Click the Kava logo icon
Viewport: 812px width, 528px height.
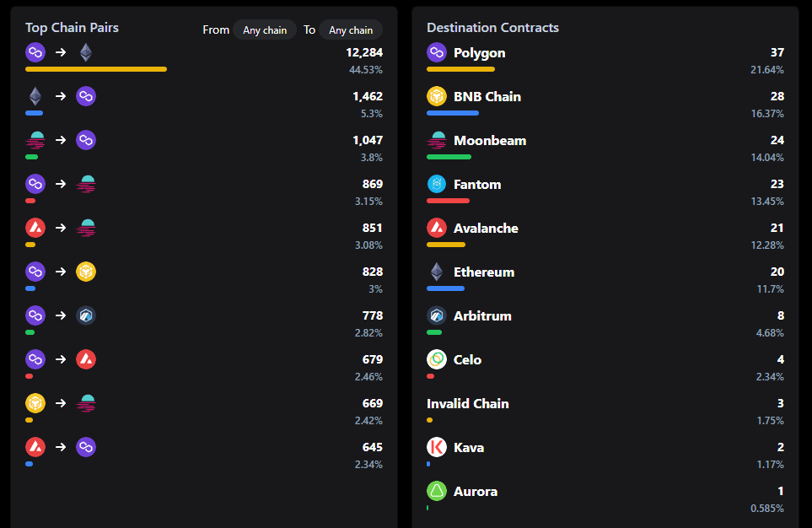pos(437,448)
